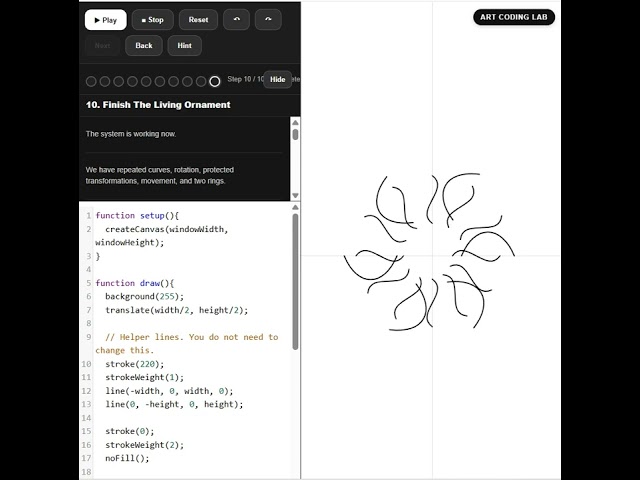Redo the code edit
The width and height of the screenshot is (640, 480).
pyautogui.click(x=268, y=20)
